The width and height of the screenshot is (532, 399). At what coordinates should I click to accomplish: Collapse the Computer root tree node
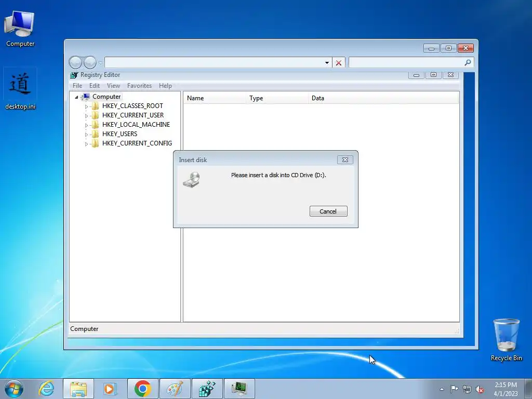click(76, 97)
